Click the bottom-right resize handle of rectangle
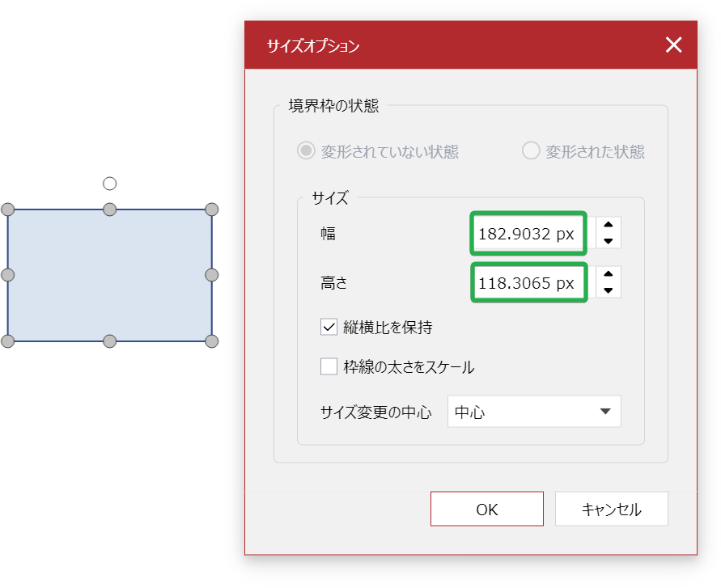Screen dimensions: 721x588 point(211,341)
